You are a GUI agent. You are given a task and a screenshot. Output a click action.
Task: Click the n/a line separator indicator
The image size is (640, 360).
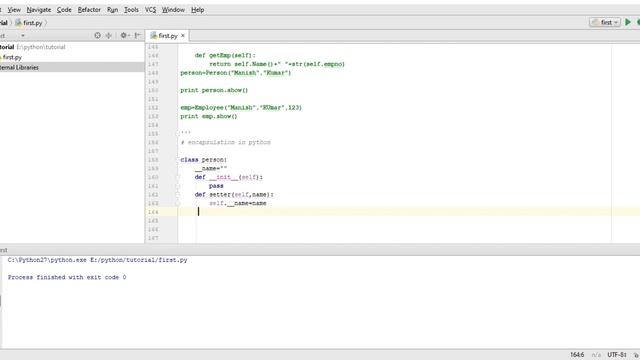click(596, 355)
